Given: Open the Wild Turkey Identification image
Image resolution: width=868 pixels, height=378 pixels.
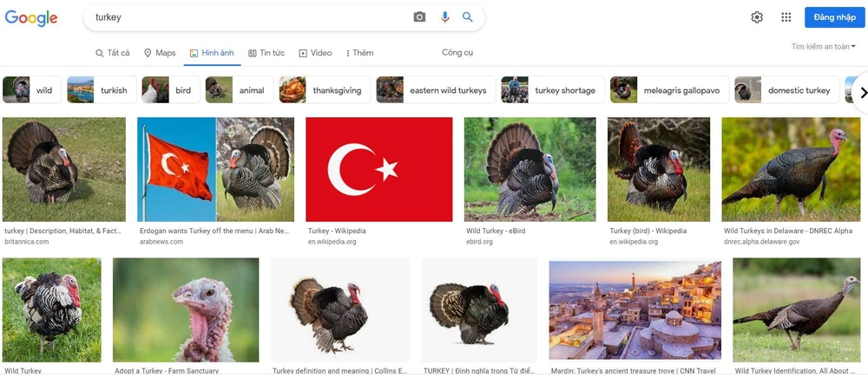Looking at the screenshot, I should coord(797,310).
